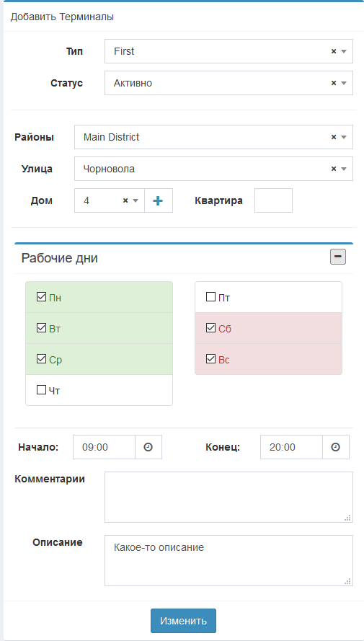The height and width of the screenshot is (641, 364).
Task: Check the Пт checkbox
Action: 210,297
